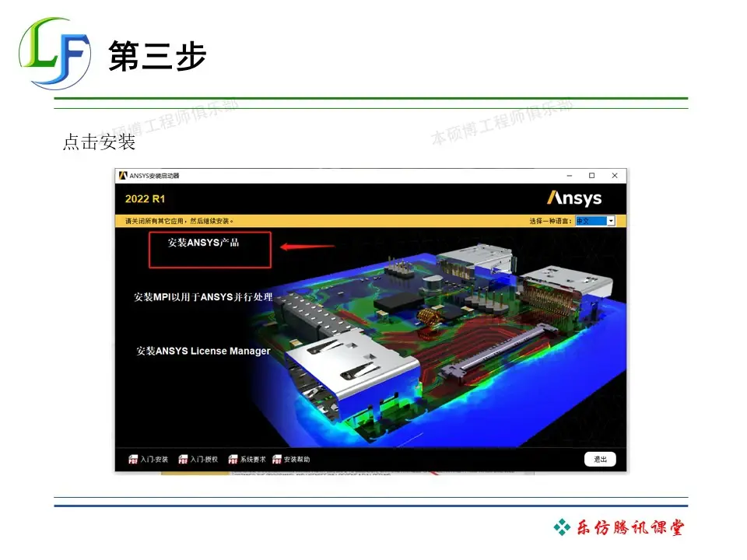Open the 安装帮助 PDF icon
The image size is (747, 560).
(277, 459)
